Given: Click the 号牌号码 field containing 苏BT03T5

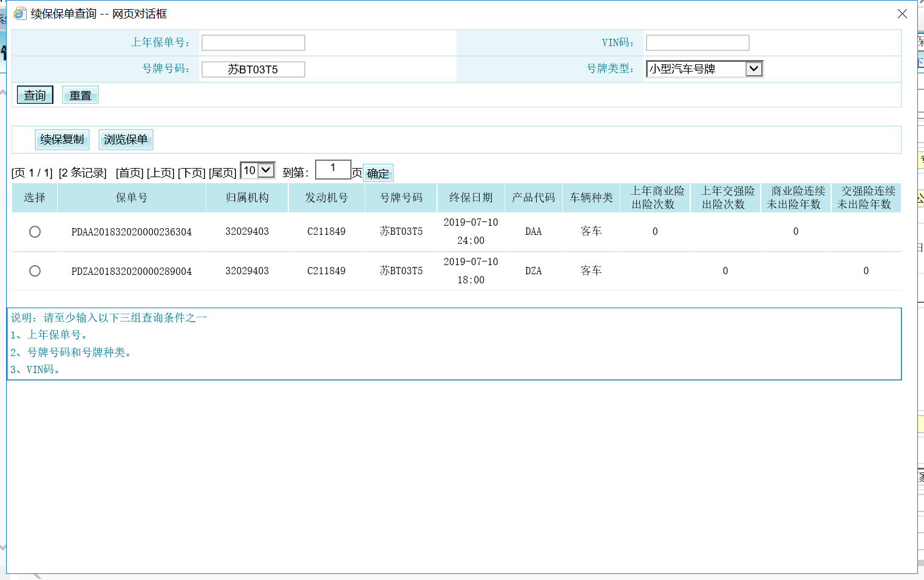Looking at the screenshot, I should pos(253,70).
